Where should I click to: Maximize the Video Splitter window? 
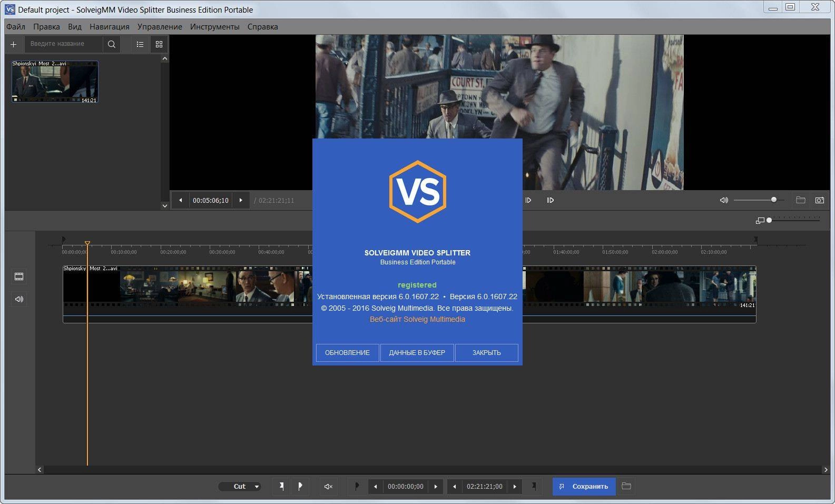[x=790, y=7]
